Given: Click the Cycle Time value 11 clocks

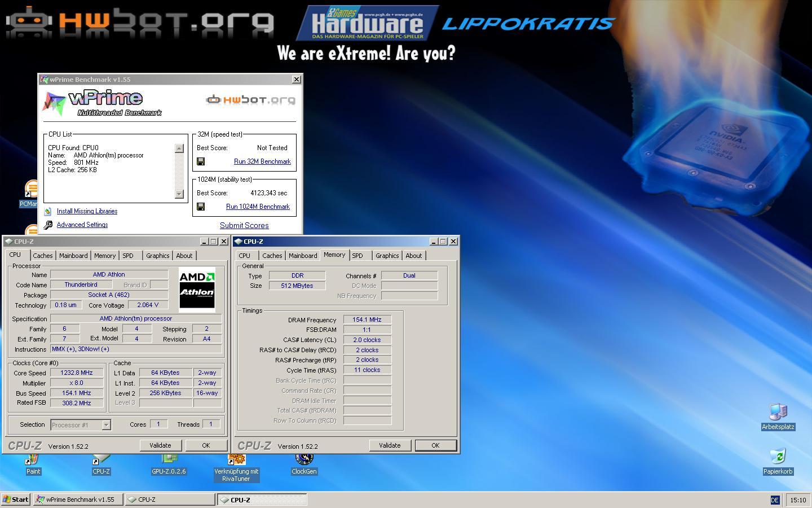Looking at the screenshot, I should click(367, 371).
